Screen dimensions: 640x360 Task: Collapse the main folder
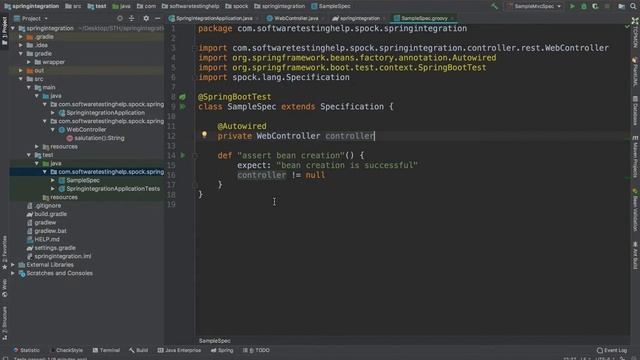click(x=29, y=87)
